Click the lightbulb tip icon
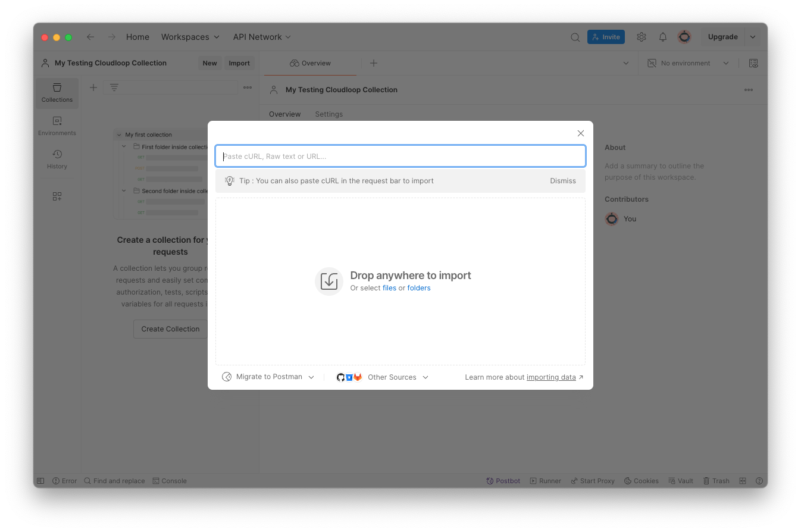The width and height of the screenshot is (801, 532). pos(230,181)
